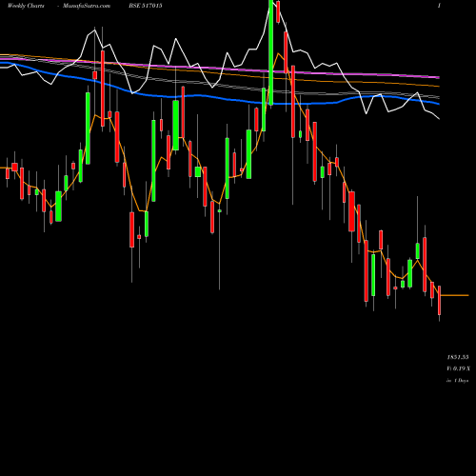
Task: Click the tallest green candlestick at chart peak
Action: [270, 52]
